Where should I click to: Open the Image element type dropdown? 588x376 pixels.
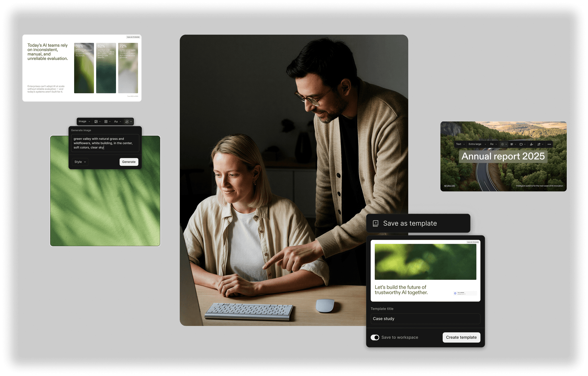pyautogui.click(x=84, y=122)
